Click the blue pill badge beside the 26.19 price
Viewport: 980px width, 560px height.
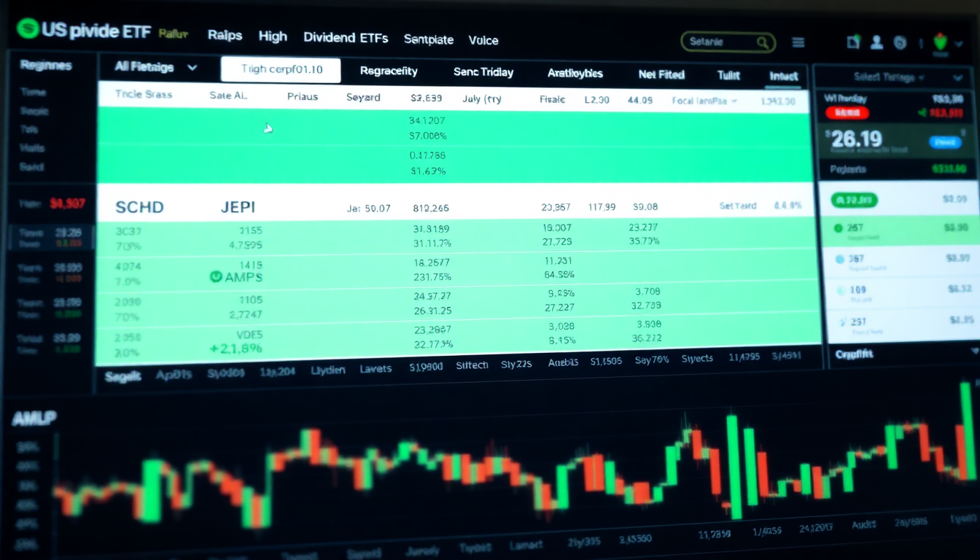(945, 142)
